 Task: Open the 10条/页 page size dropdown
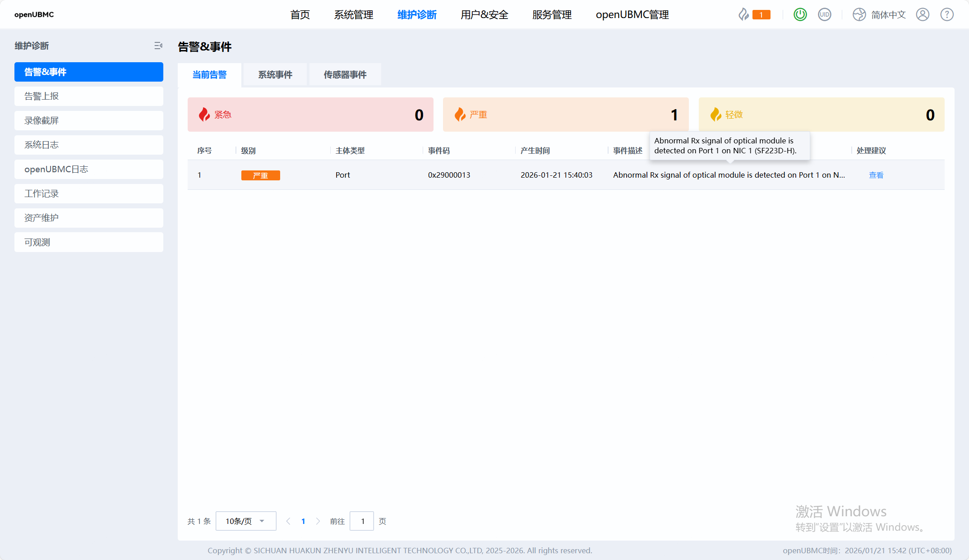tap(246, 521)
